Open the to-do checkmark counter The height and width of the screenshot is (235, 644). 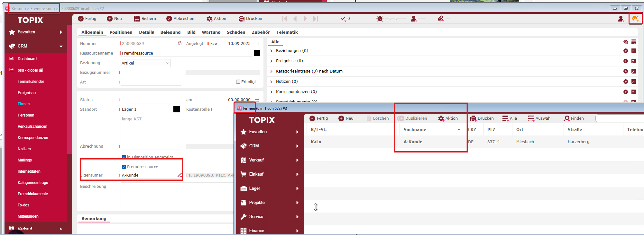coord(345,19)
